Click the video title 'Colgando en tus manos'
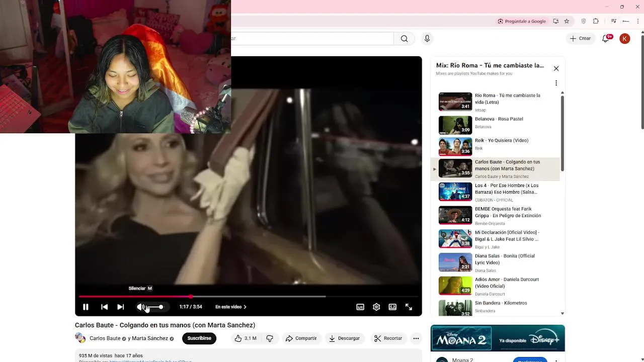This screenshot has width=644, height=362. point(165,325)
